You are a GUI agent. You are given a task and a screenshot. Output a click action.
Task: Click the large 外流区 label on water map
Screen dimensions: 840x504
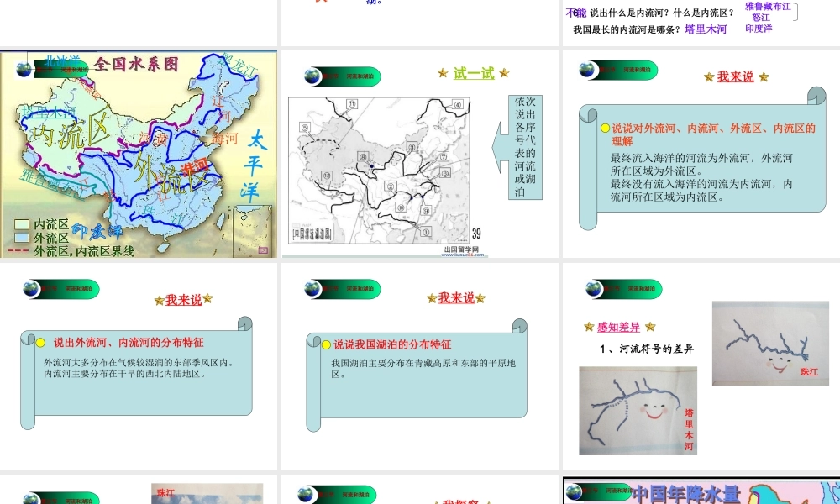pyautogui.click(x=171, y=172)
